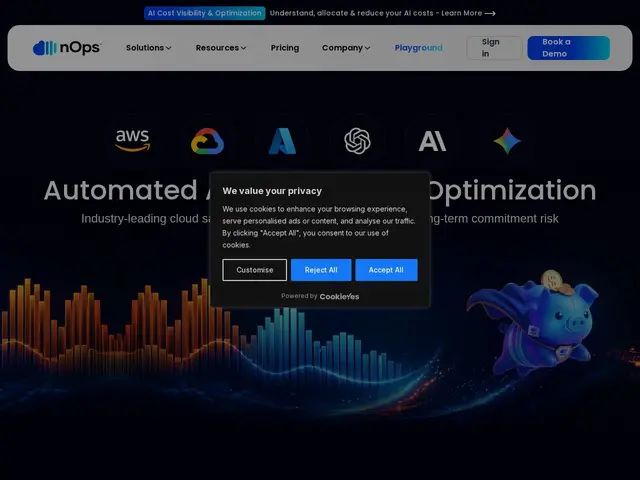Click Customise in cookie dialog
Viewport: 640px width, 480px height.
255,270
